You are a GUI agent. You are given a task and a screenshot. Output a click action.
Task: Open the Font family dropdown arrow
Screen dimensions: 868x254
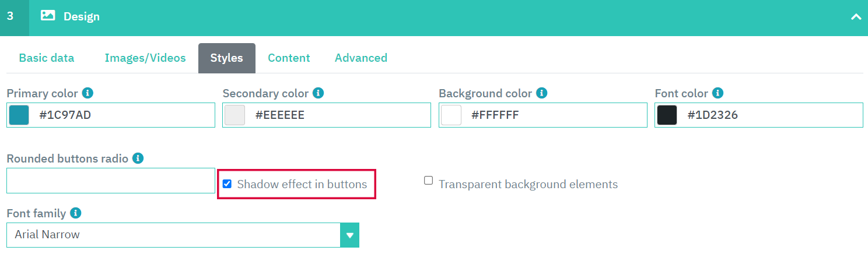tap(349, 235)
